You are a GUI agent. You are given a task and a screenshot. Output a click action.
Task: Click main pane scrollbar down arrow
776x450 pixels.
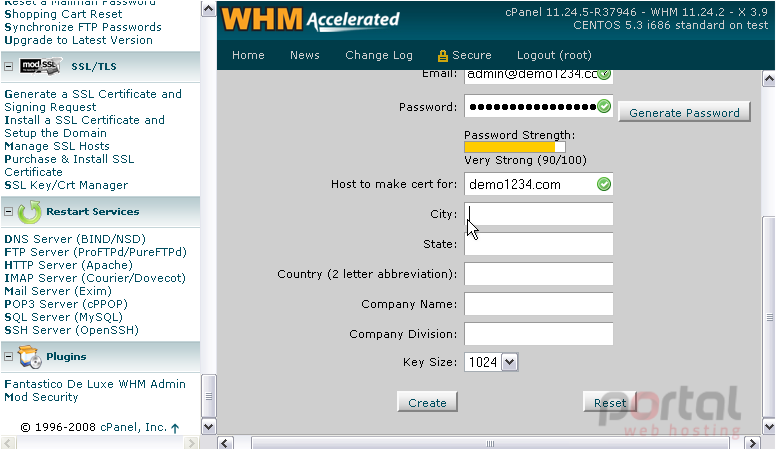[x=769, y=426]
